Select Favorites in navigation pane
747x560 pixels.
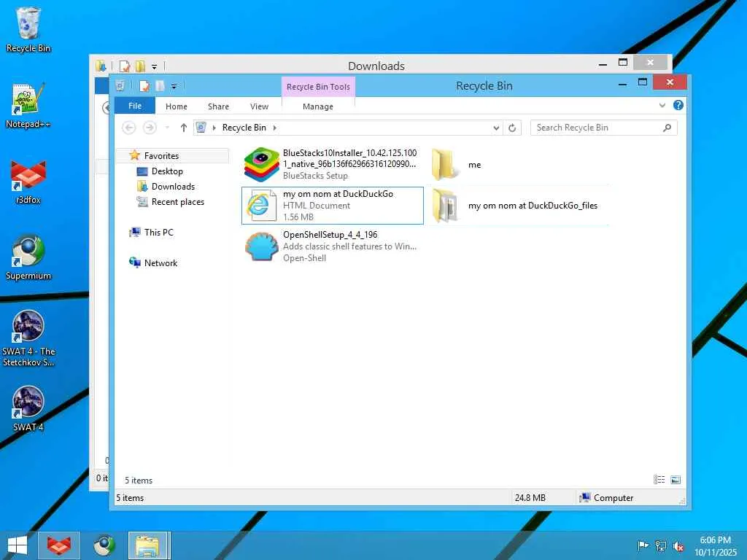tap(161, 156)
